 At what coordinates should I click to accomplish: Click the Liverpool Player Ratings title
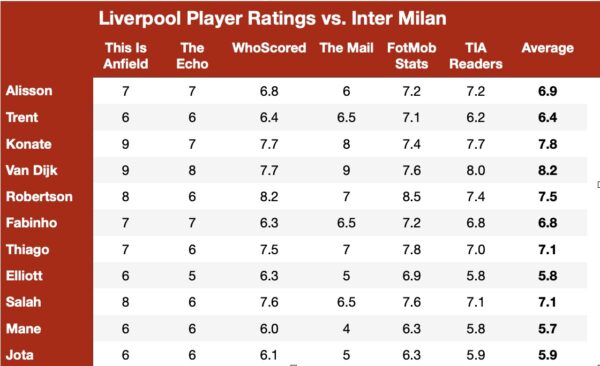coord(272,18)
